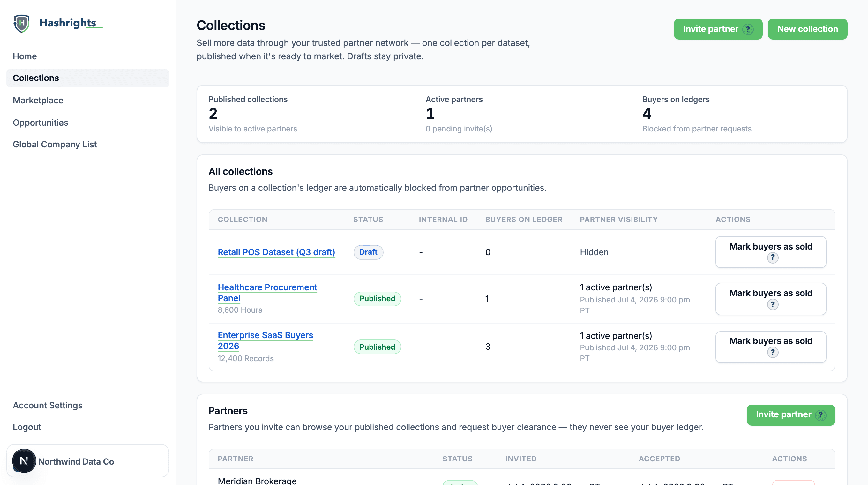This screenshot has width=868, height=485.
Task: Click the INTERNAL ID column header
Action: [x=443, y=220]
